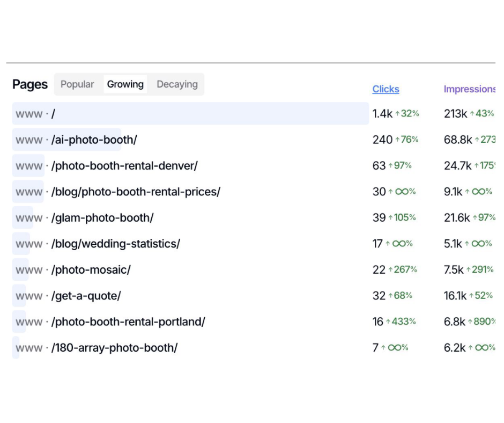The image size is (504, 423).
Task: Open the /photo-mosaic/ page
Action: [91, 269]
